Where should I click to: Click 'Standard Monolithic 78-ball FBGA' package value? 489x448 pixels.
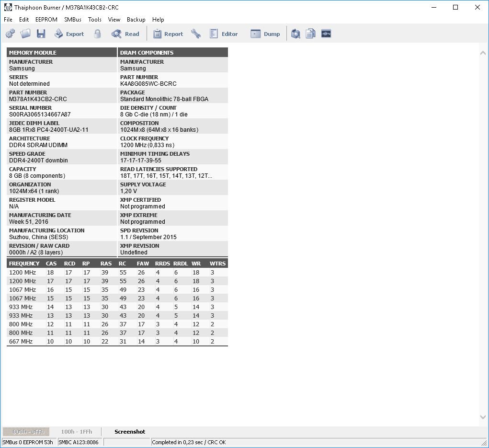click(164, 99)
